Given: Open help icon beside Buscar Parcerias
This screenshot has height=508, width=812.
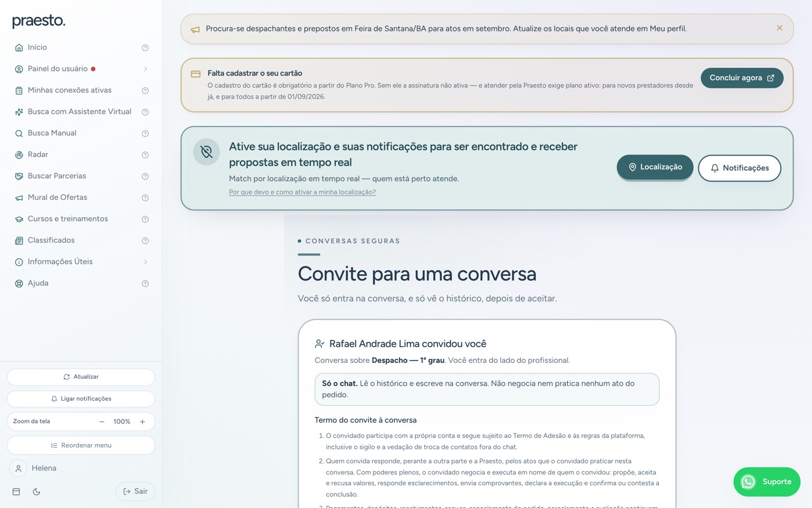Looking at the screenshot, I should tap(145, 176).
